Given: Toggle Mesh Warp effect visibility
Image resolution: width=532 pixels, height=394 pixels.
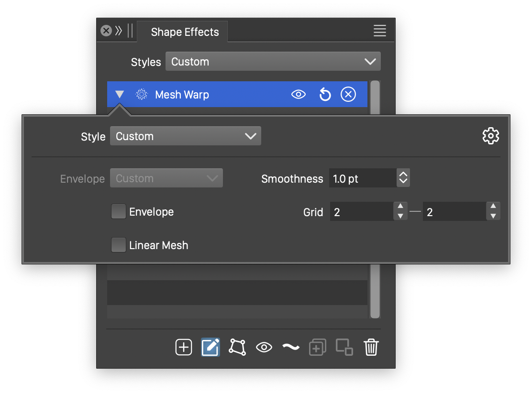Looking at the screenshot, I should click(299, 95).
